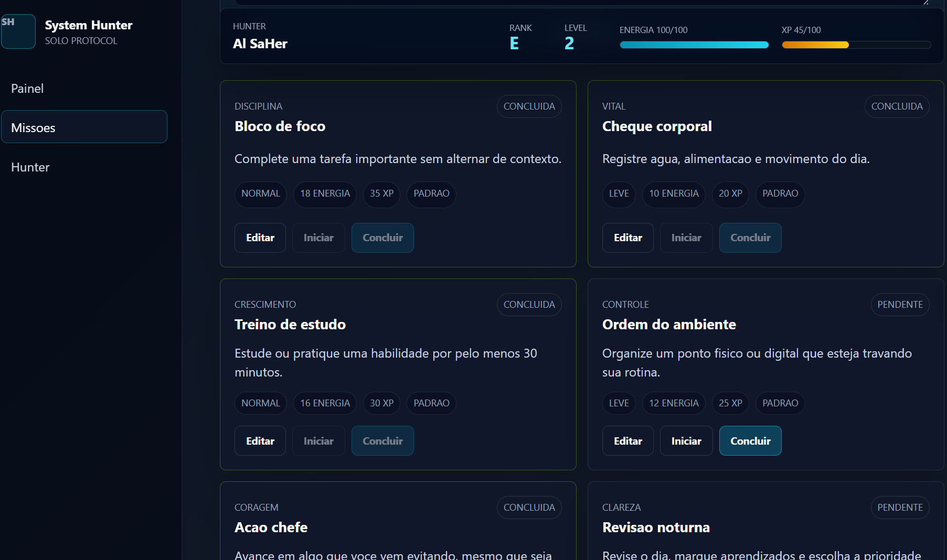This screenshot has height=560, width=947.
Task: Select the Missoes menu item
Action: click(84, 127)
